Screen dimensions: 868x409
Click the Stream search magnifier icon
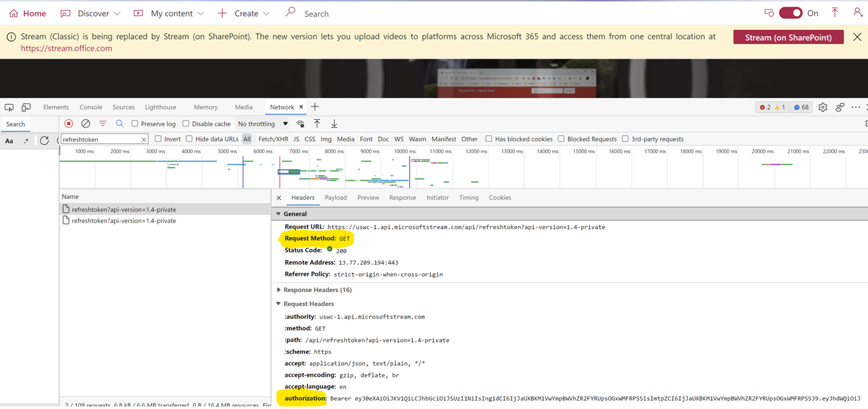(x=290, y=12)
